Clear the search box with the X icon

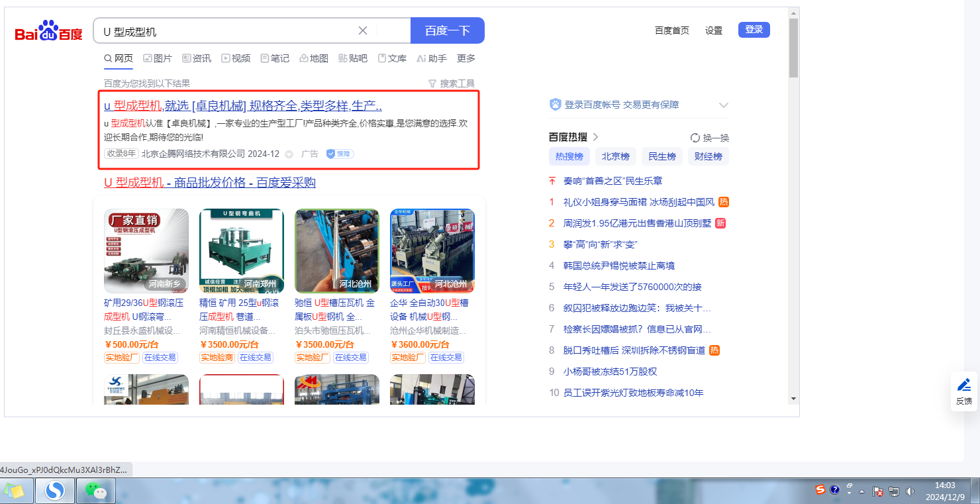click(363, 30)
